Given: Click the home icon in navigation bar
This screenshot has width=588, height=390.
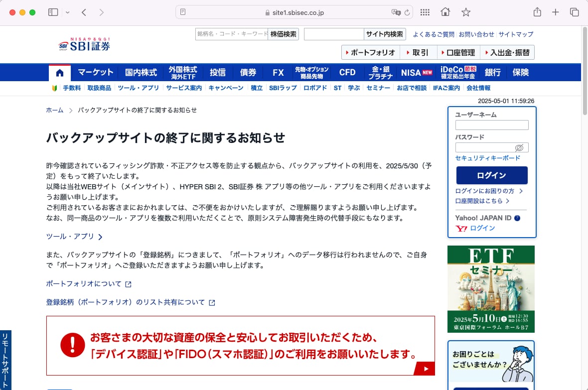Looking at the screenshot, I should pyautogui.click(x=60, y=73).
